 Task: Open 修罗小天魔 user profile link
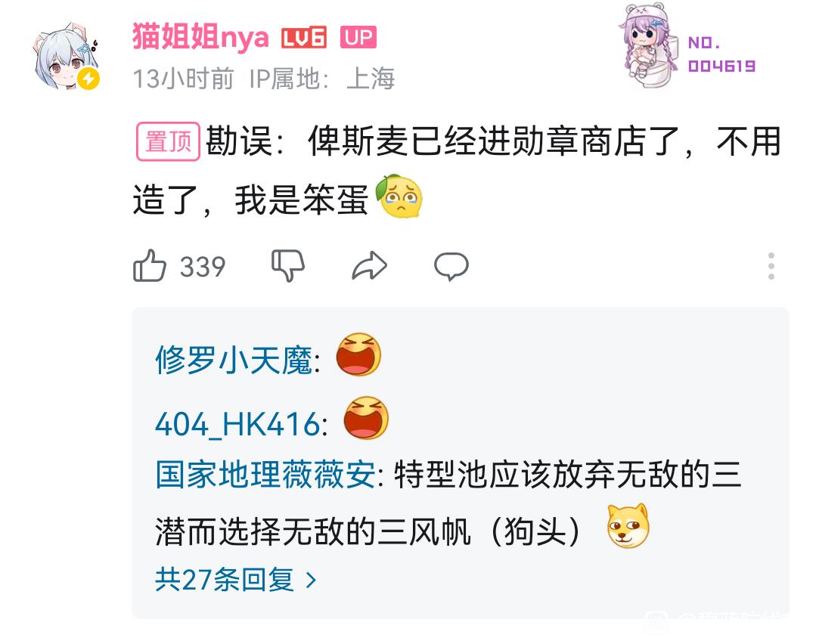[234, 360]
